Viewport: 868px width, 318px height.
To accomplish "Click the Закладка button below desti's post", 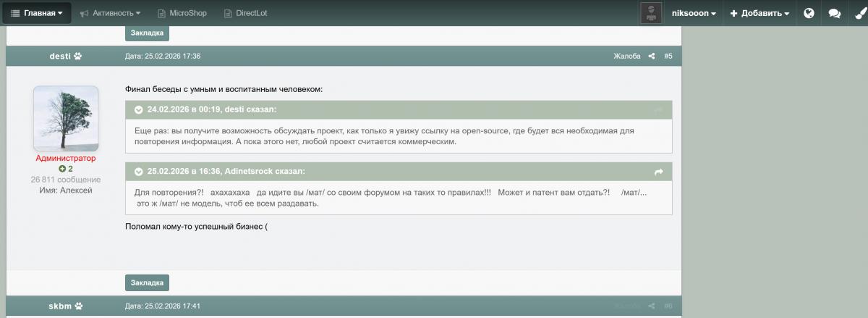I will [x=147, y=283].
